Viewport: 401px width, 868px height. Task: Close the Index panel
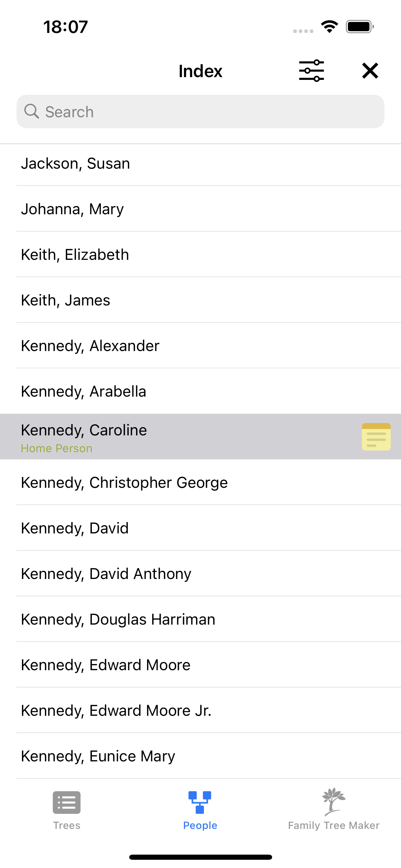(370, 71)
